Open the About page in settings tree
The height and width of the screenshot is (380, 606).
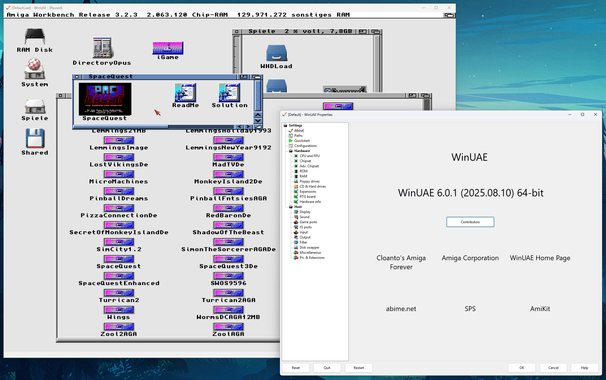299,131
